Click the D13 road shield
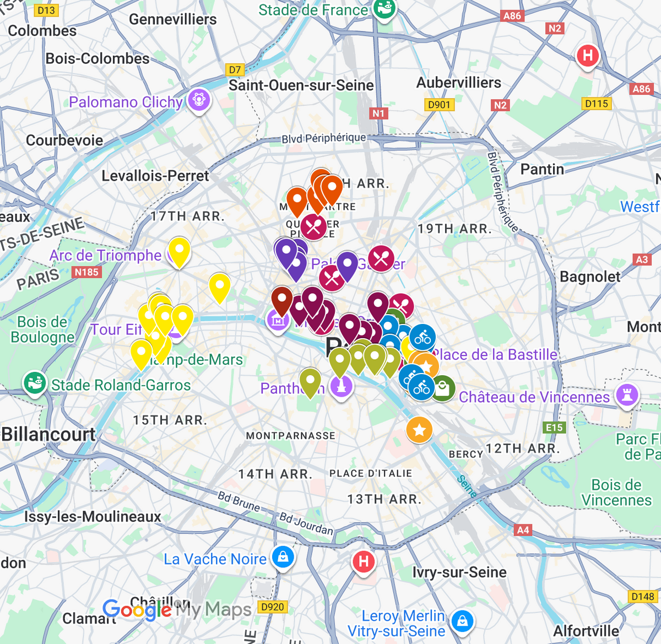The height and width of the screenshot is (644, 661). pos(46,10)
